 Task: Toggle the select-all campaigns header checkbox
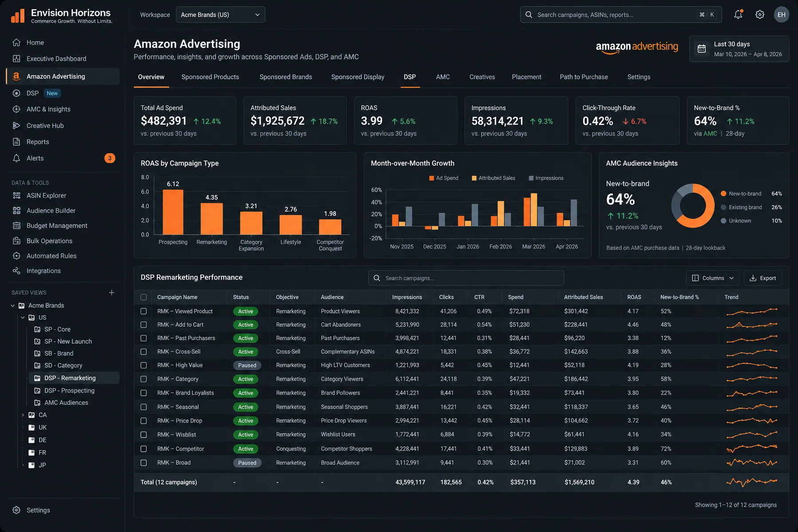point(144,297)
